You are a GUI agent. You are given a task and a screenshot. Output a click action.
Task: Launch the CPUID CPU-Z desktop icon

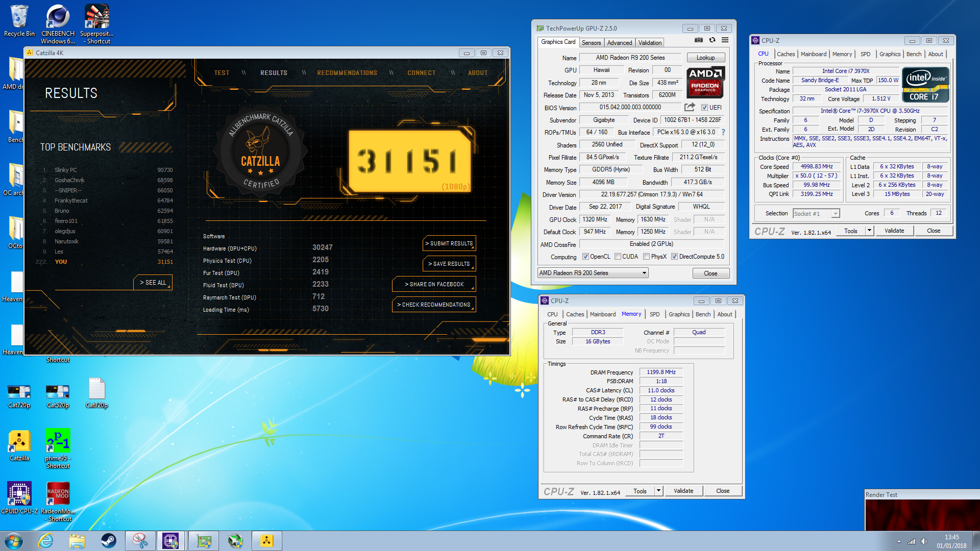19,497
